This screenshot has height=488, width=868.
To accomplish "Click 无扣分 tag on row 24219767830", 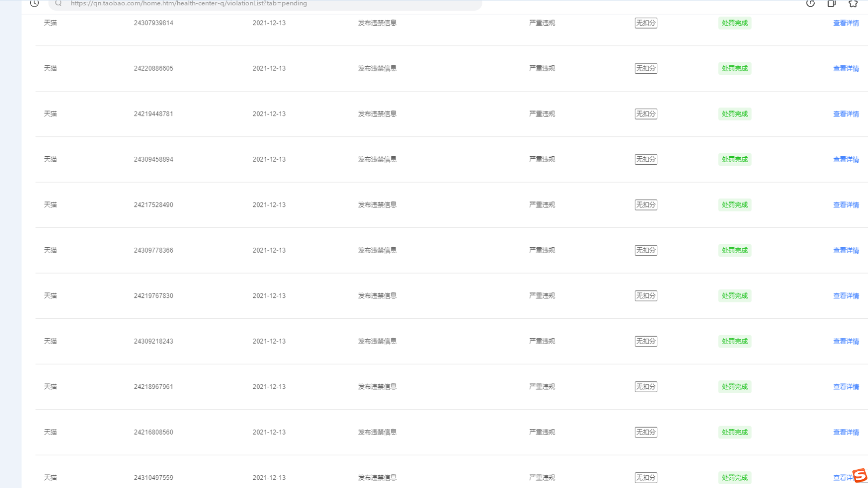I will tap(645, 296).
